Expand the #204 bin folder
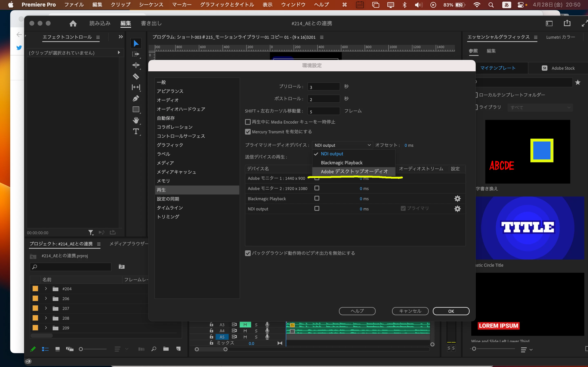This screenshot has height=367, width=588. tap(46, 289)
